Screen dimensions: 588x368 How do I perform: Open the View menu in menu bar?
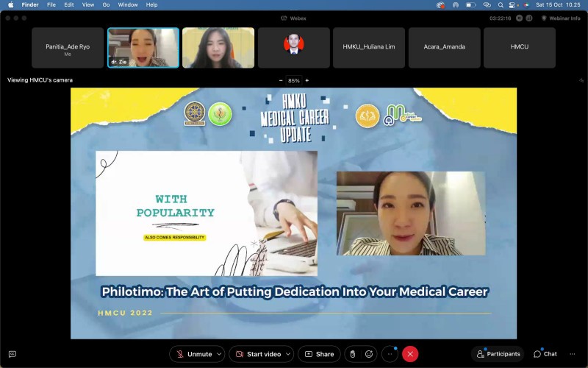point(87,4)
